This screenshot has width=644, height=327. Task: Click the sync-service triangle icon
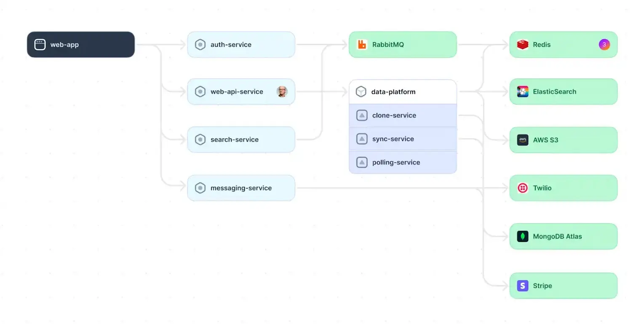(362, 139)
